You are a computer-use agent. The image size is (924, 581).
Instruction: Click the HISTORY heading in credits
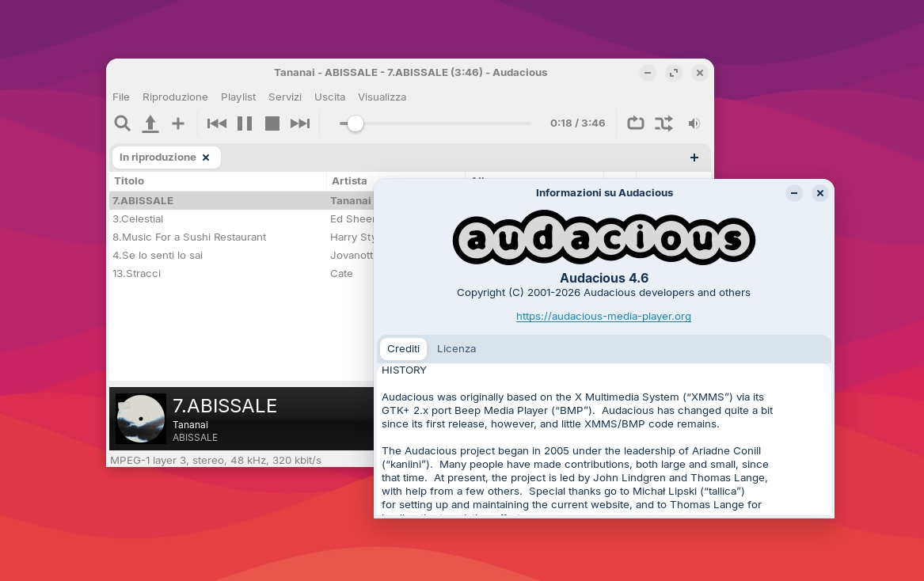404,370
